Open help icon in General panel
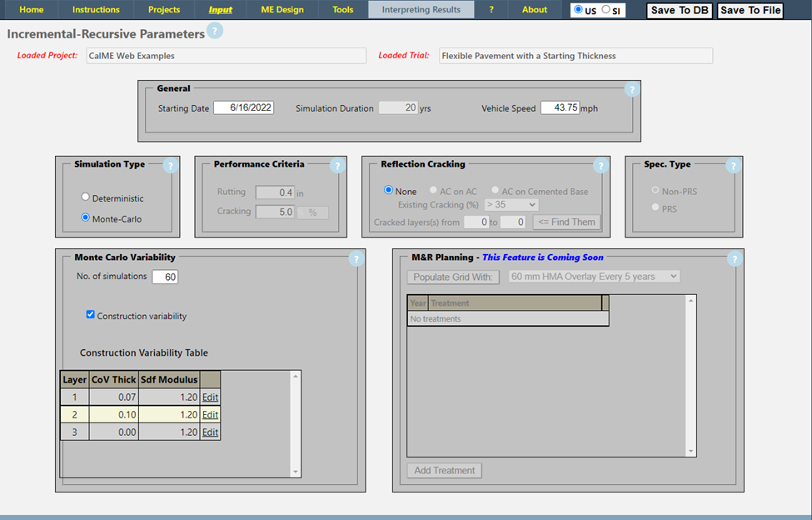 (631, 90)
